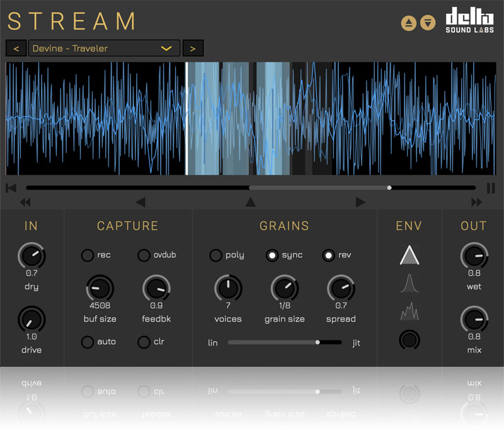Enable the rec capture toggle
Image resolution: width=504 pixels, height=430 pixels.
(x=88, y=255)
